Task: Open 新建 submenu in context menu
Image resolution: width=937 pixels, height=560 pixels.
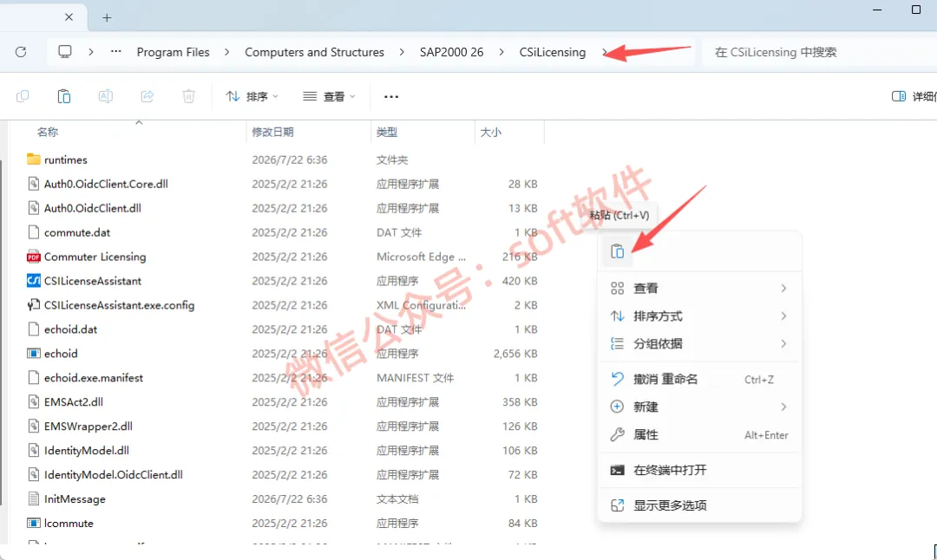Action: (699, 407)
